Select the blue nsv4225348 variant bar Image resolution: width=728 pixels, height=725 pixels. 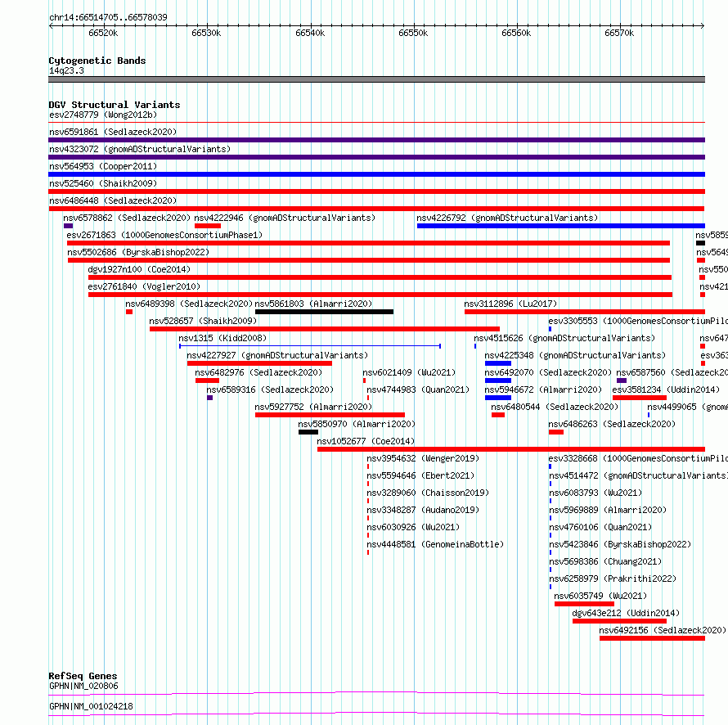[497, 363]
